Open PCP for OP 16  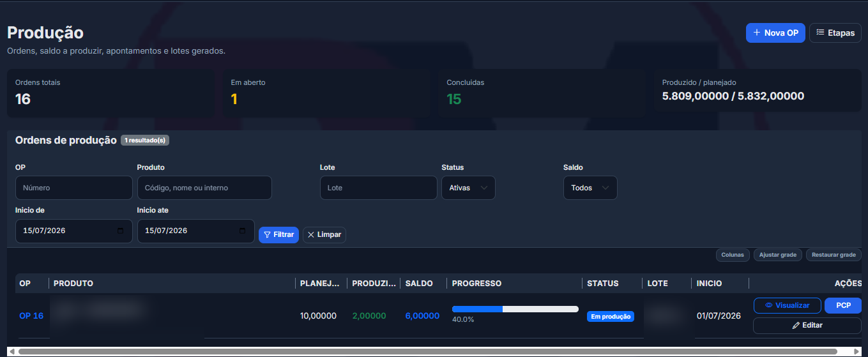(x=843, y=306)
